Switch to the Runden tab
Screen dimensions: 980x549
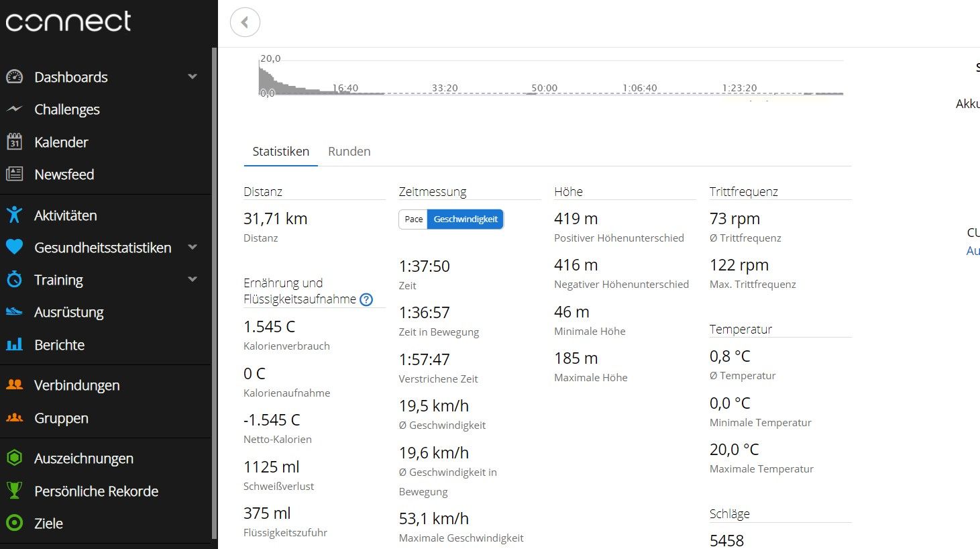tap(349, 151)
